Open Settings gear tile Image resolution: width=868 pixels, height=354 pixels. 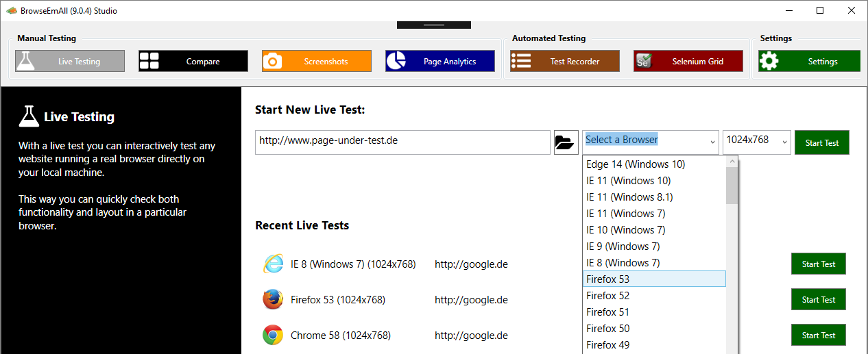[x=809, y=61]
